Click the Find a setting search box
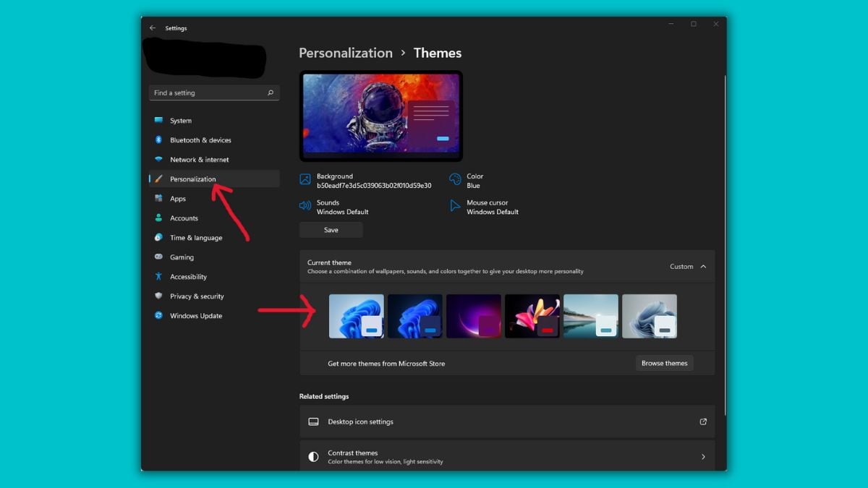 214,93
